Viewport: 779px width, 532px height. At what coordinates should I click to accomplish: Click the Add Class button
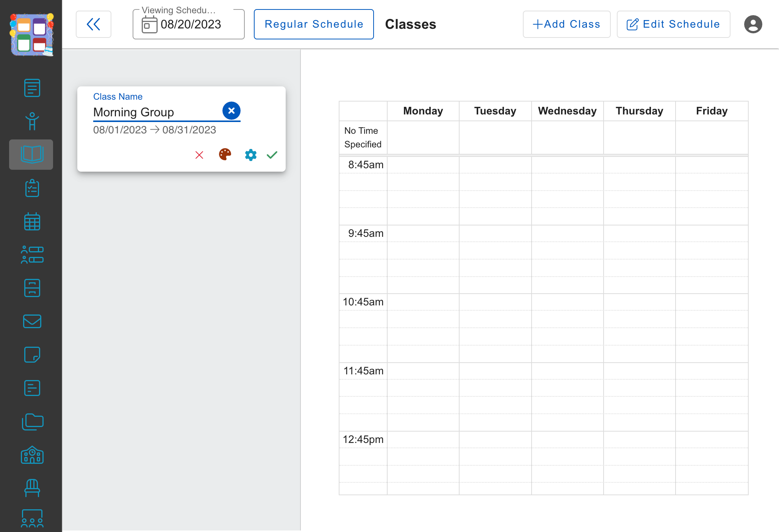pyautogui.click(x=566, y=24)
